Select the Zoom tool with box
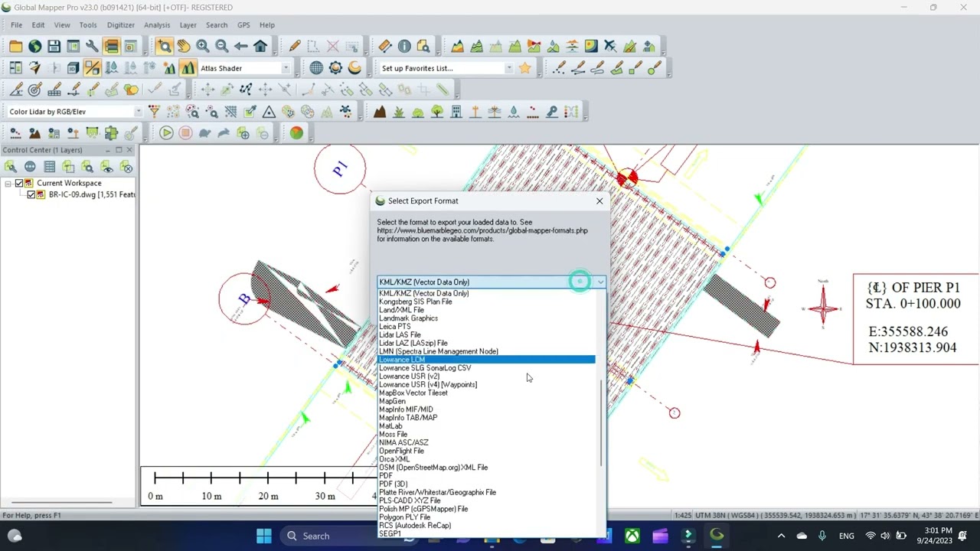980x551 pixels. click(x=165, y=47)
